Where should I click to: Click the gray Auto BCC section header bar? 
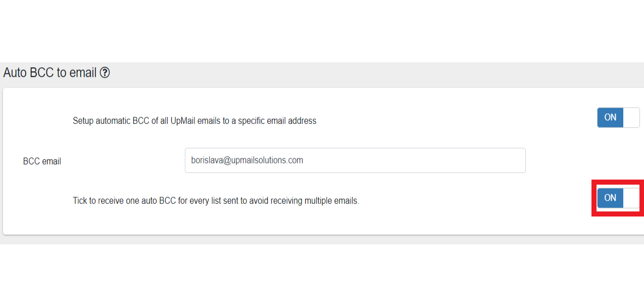point(354,74)
